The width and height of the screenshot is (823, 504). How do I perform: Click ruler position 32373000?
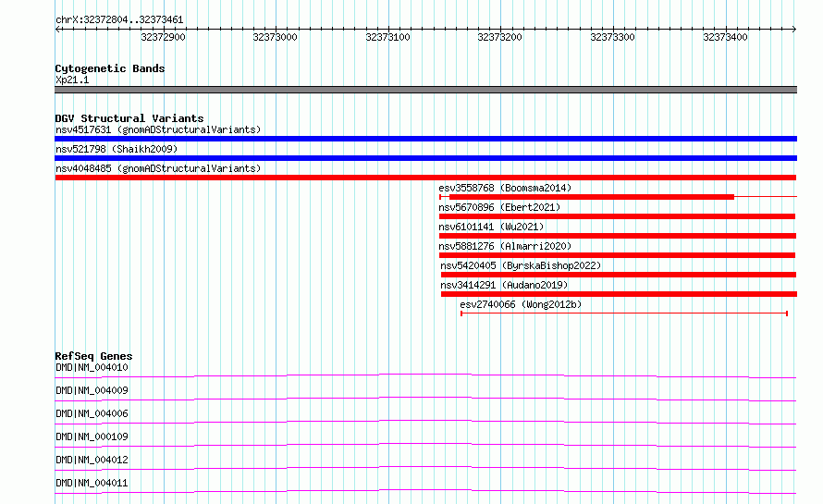(x=275, y=37)
